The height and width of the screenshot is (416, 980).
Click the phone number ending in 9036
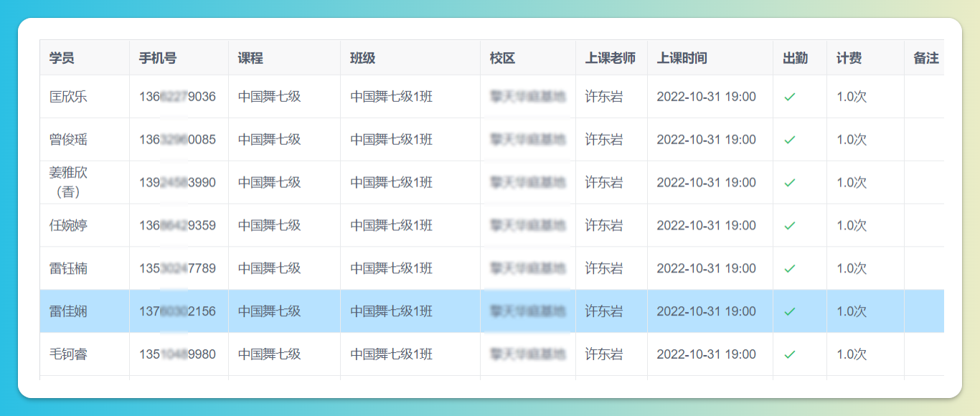pos(177,97)
